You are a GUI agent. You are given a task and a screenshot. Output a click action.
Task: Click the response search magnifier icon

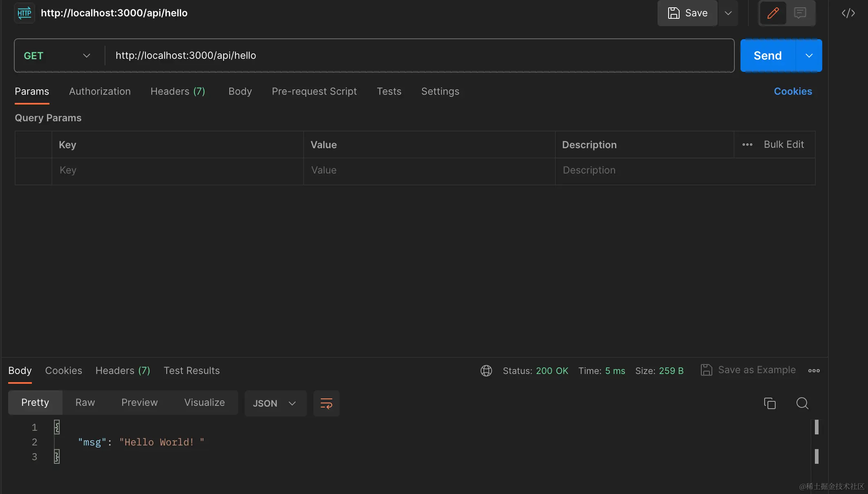802,403
